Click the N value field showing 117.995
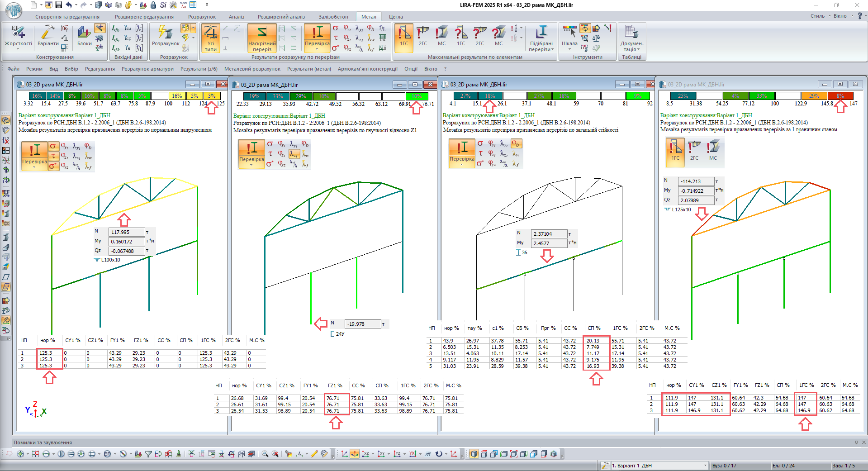 tap(127, 232)
